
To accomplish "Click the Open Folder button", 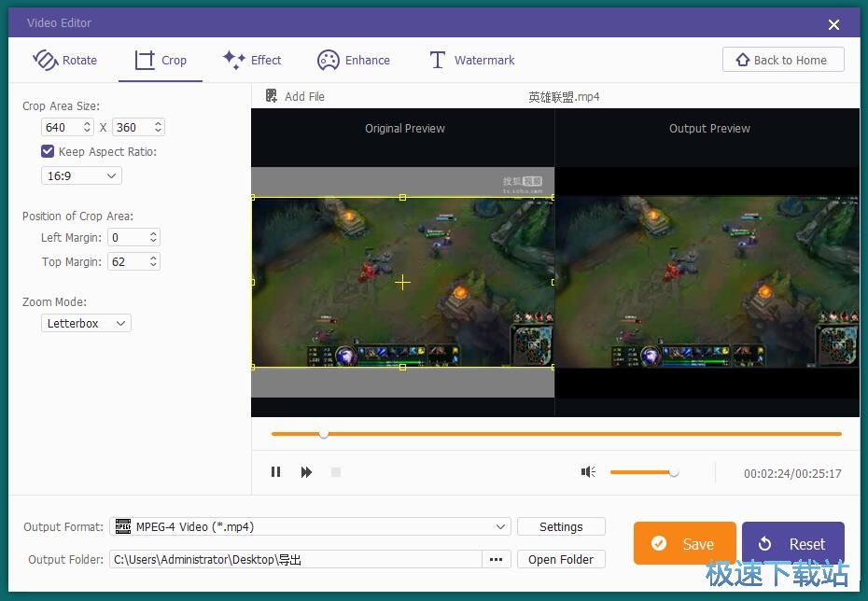I will tap(561, 560).
